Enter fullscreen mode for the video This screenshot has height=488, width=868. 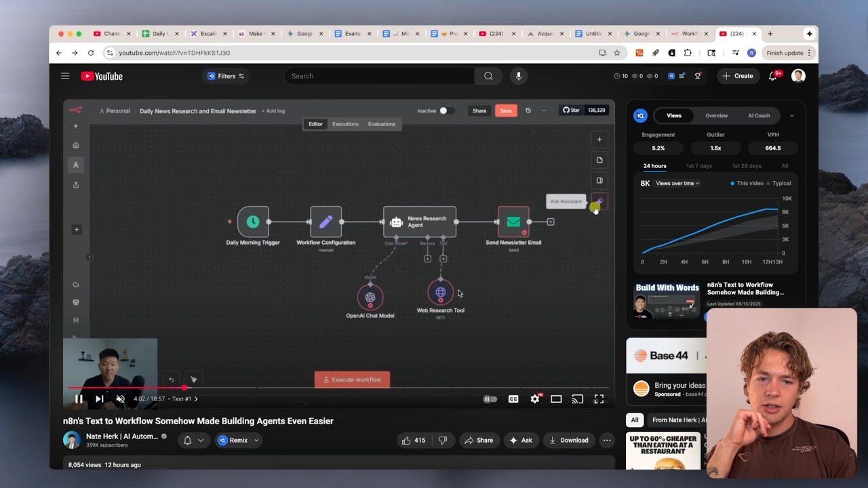click(x=599, y=399)
